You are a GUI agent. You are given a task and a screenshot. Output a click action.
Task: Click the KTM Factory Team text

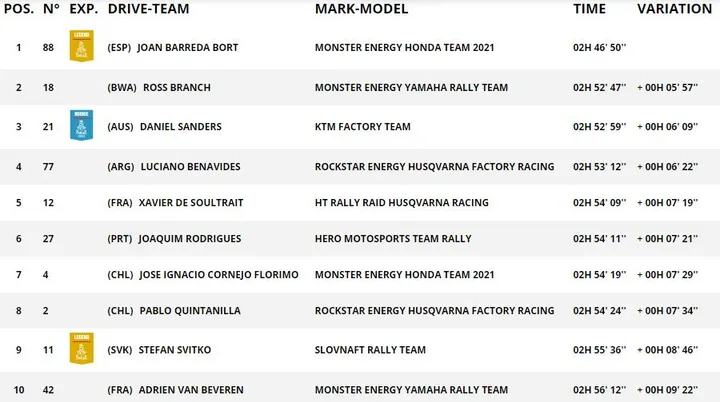[x=363, y=127]
